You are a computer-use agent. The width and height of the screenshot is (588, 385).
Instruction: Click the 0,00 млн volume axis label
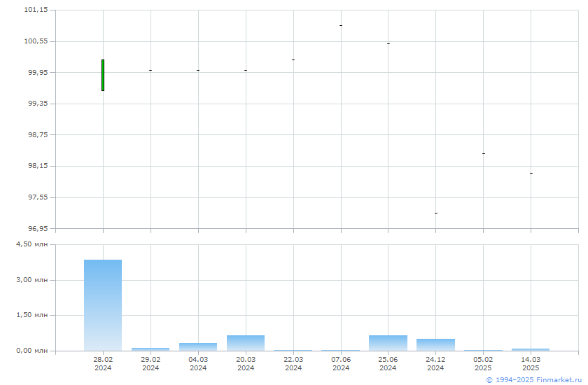(32, 351)
